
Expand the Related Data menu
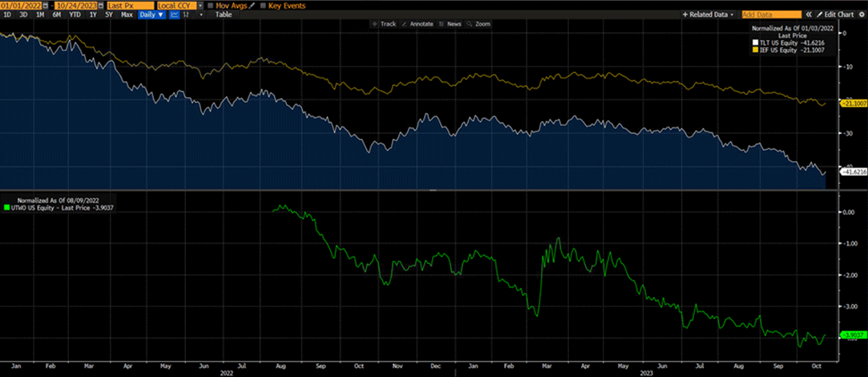tap(708, 14)
